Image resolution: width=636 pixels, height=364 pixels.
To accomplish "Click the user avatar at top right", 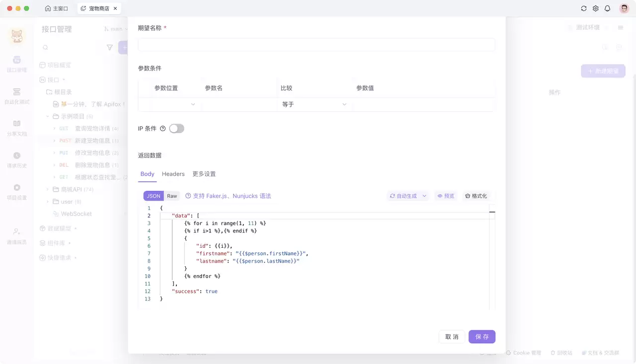I will click(624, 8).
